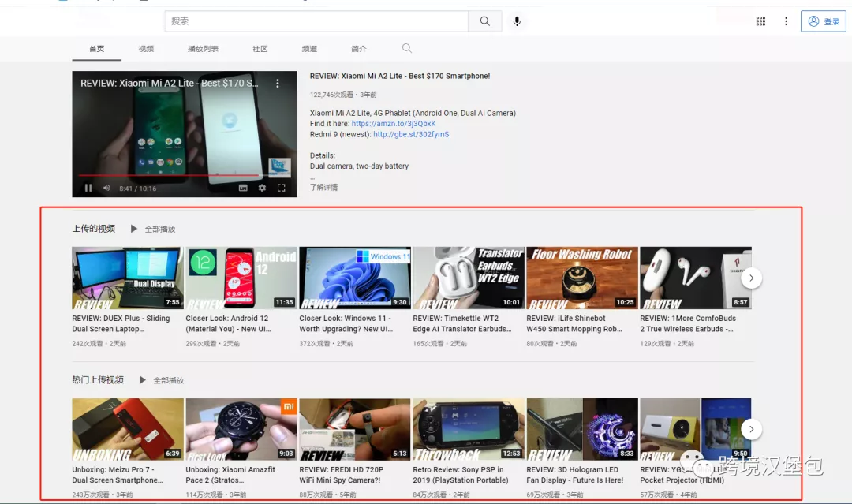Open the three-dot settings menu beside sign-in
The image size is (852, 504).
[x=786, y=21]
